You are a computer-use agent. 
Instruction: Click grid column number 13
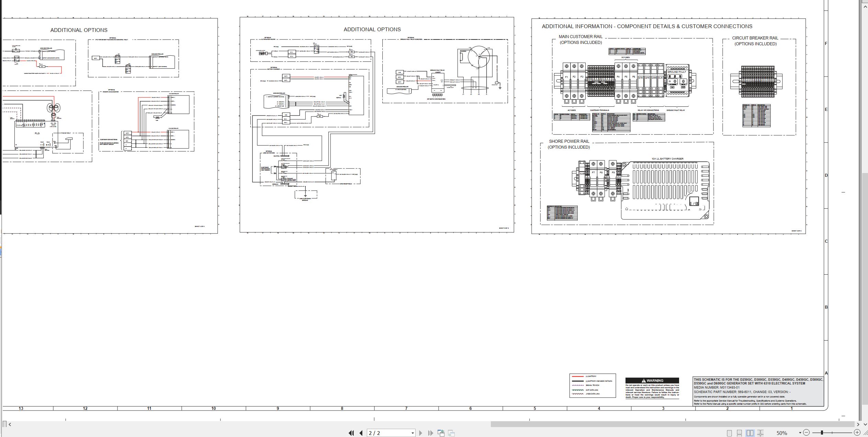click(21, 409)
